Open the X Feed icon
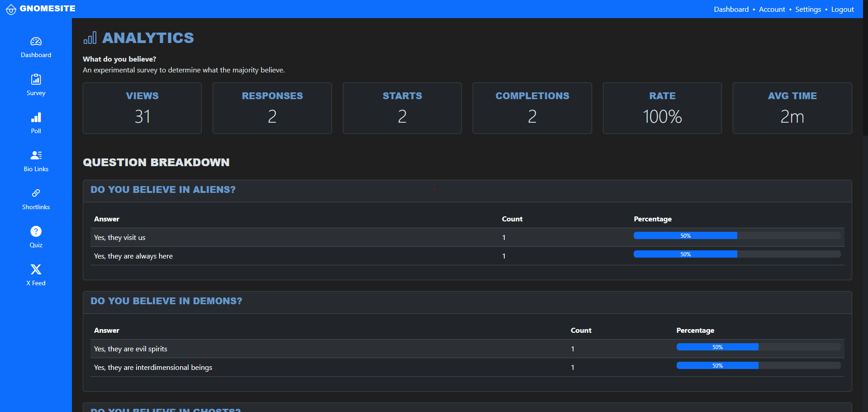The image size is (868, 412). point(36,269)
